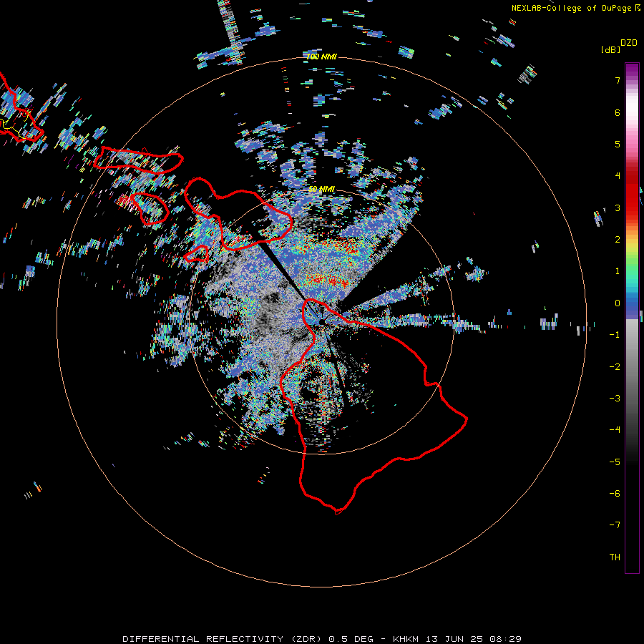This screenshot has width=644, height=644.
Task: Click the 2 value on color scale
Action: point(618,240)
